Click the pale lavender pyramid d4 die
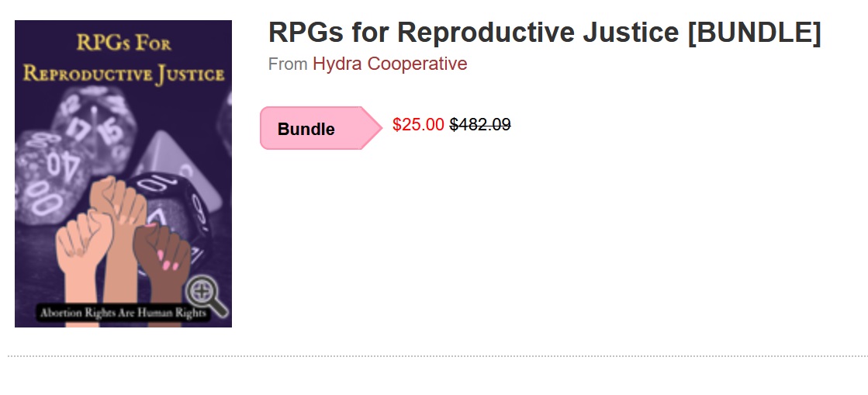 point(171,155)
